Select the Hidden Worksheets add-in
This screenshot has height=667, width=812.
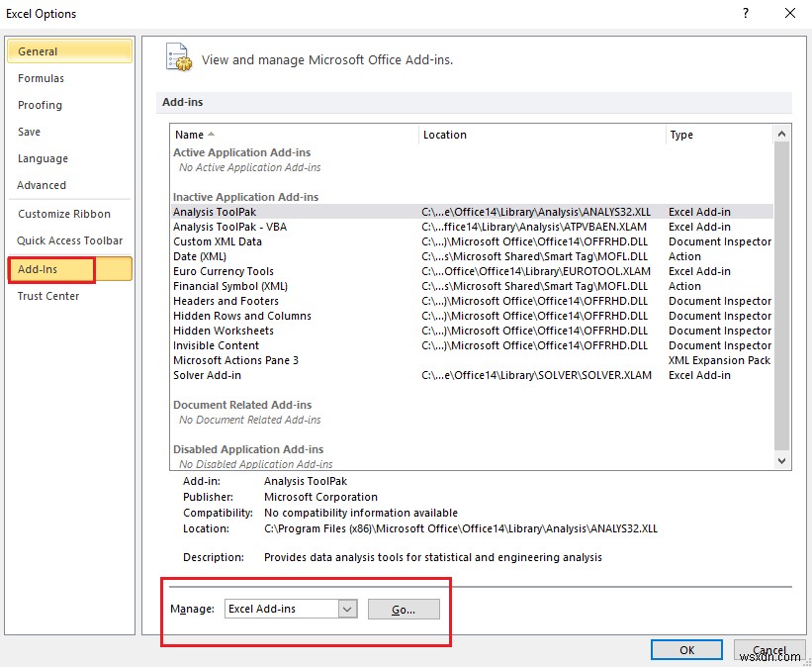pos(224,330)
